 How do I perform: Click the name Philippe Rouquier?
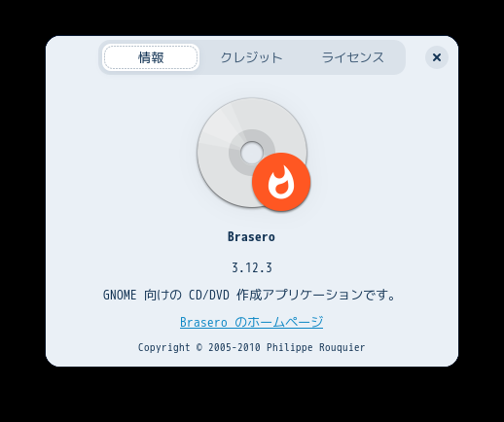click(316, 347)
